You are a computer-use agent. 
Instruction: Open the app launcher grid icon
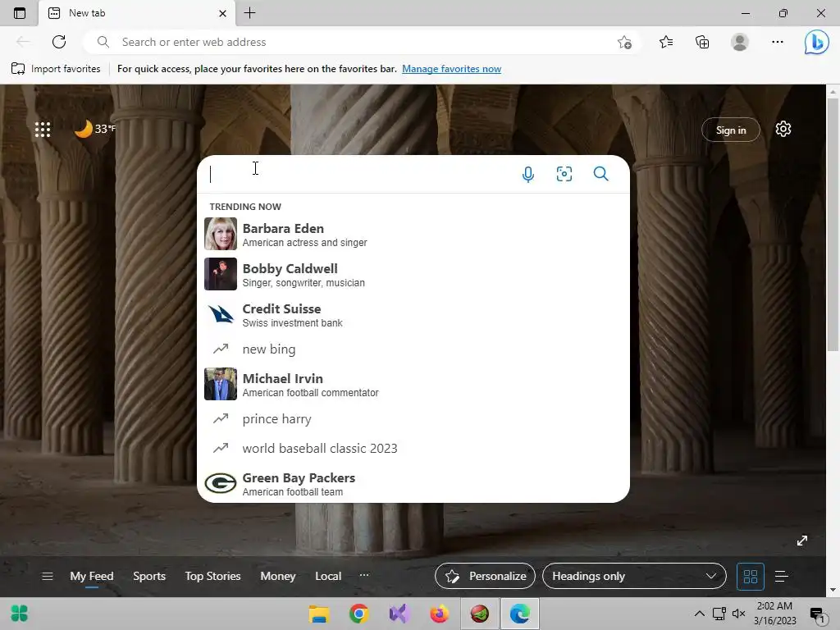43,129
